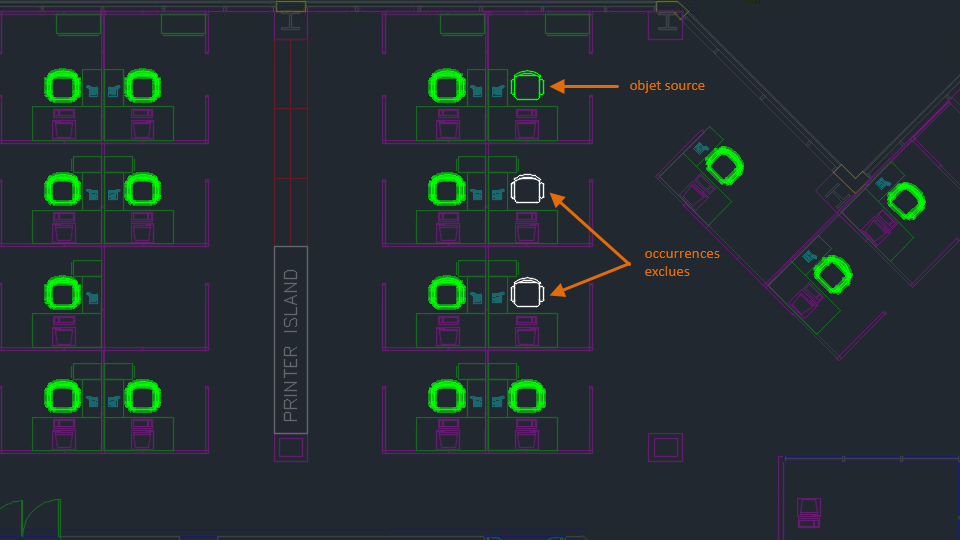Click the magenta square directly below PRINTER ISLAND

pyautogui.click(x=291, y=448)
